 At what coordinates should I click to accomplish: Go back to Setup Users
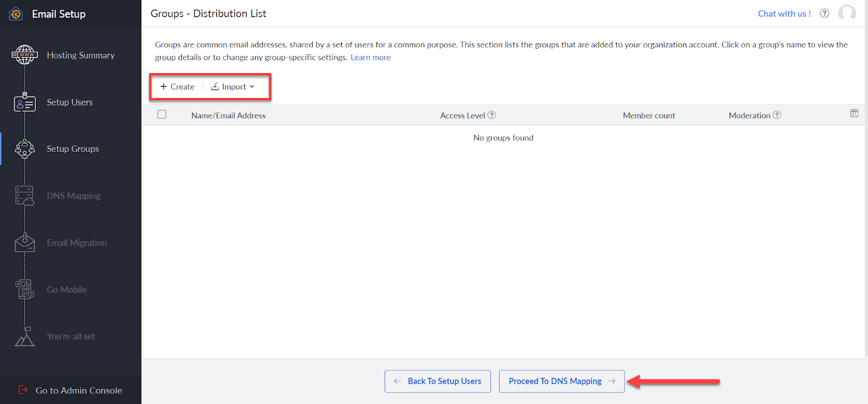coord(437,381)
